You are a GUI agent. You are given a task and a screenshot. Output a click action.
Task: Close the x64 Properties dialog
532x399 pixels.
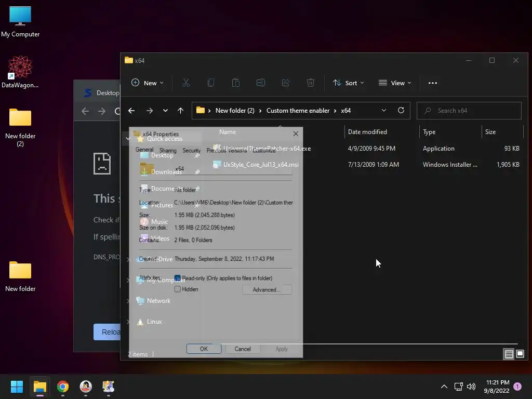point(296,134)
